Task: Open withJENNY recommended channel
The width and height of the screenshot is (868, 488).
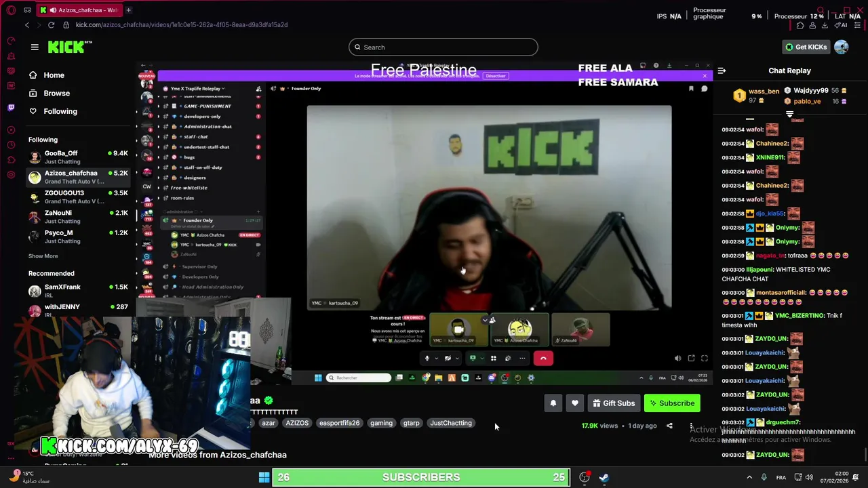Action: tap(78, 310)
